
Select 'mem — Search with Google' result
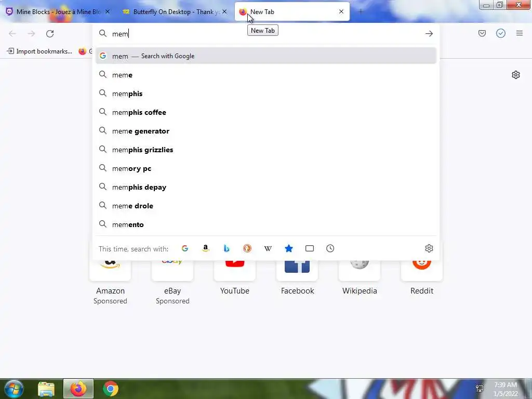266,56
